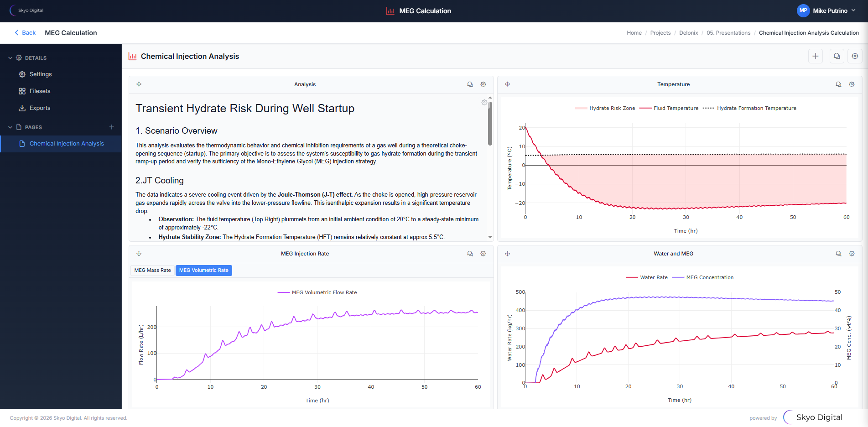Open settings for the Temperature panel
This screenshot has height=427, width=868.
click(852, 84)
